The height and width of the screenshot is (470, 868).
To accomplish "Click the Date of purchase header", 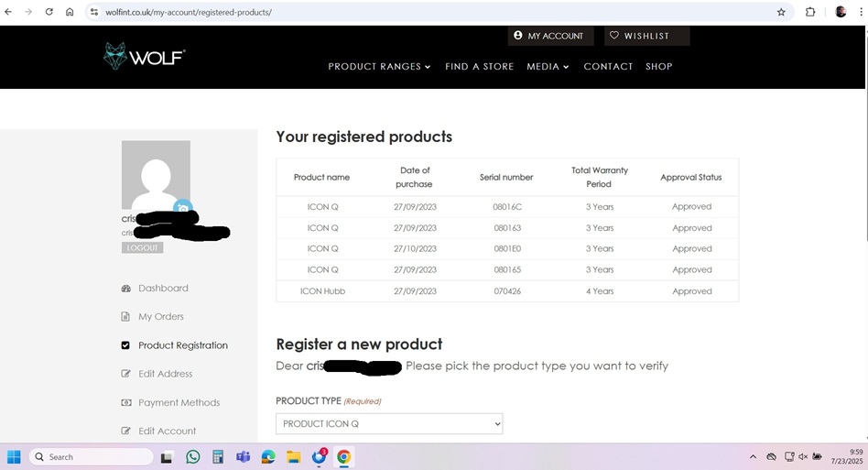I will coord(415,177).
